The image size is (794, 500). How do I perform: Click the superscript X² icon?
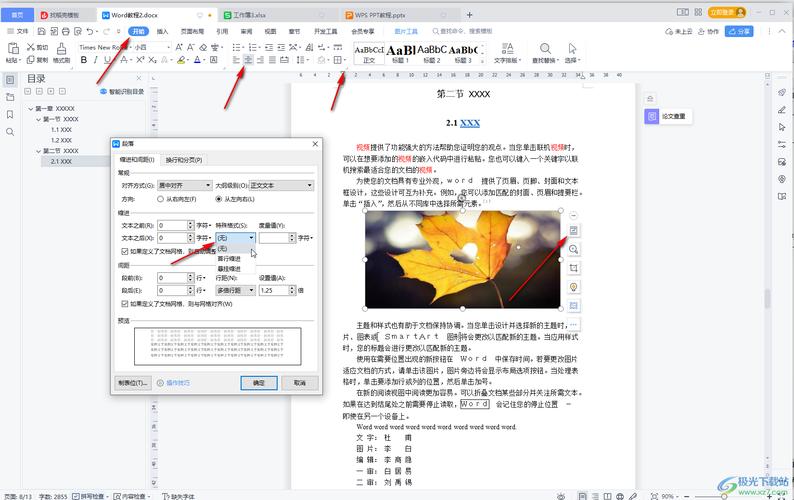tap(140, 60)
